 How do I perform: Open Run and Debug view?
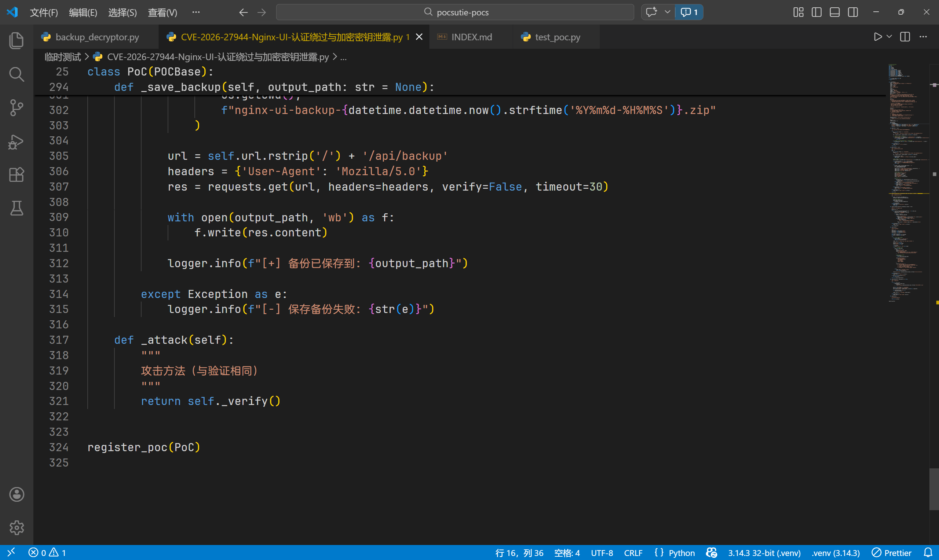coord(16,142)
